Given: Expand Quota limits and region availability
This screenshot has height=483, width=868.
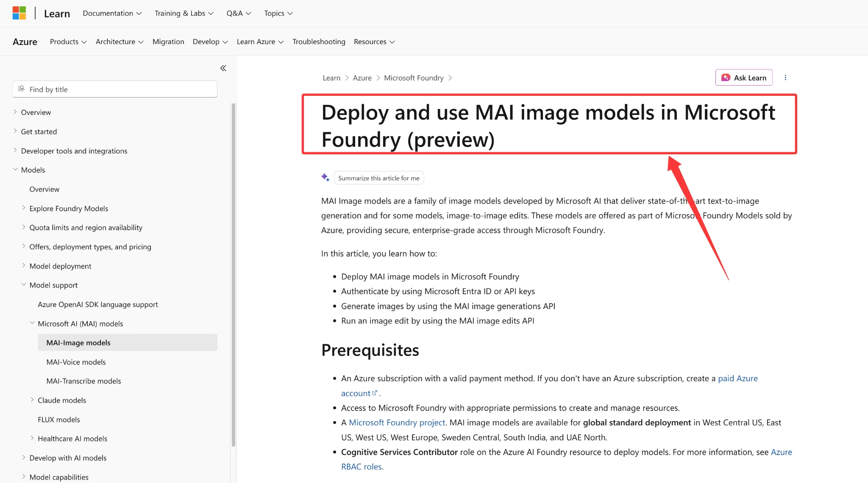Looking at the screenshot, I should pyautogui.click(x=24, y=227).
